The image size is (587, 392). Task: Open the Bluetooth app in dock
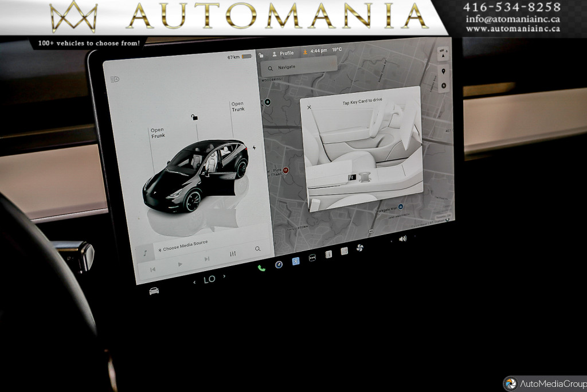click(x=296, y=261)
